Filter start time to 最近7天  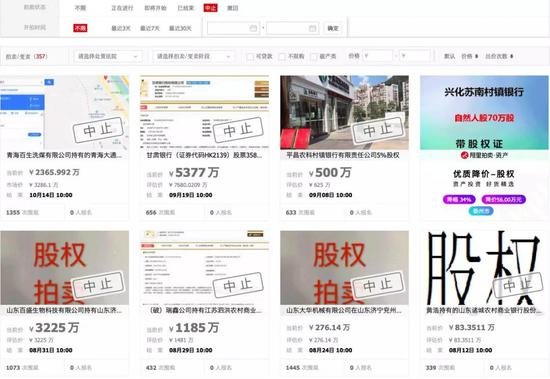[150, 28]
